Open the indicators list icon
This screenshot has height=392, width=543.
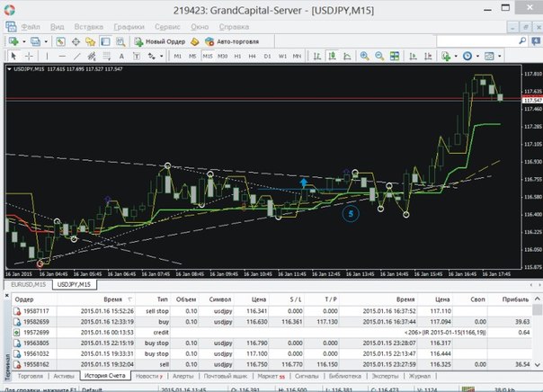[446, 56]
